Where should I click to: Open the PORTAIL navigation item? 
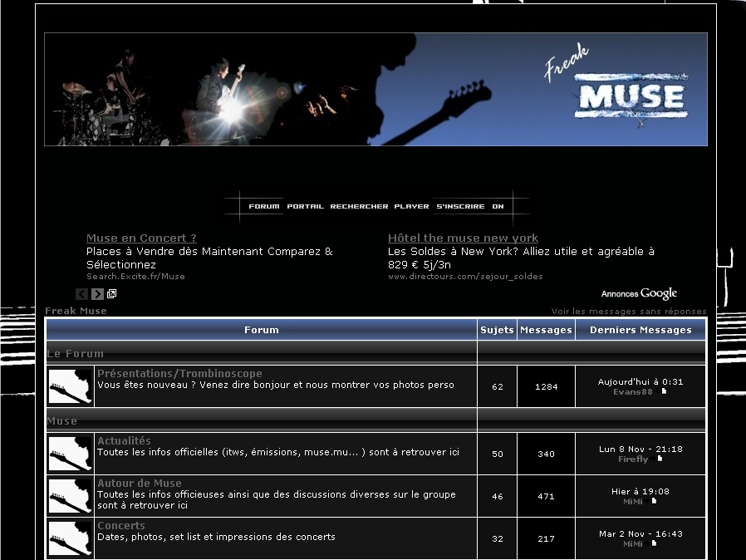point(305,207)
